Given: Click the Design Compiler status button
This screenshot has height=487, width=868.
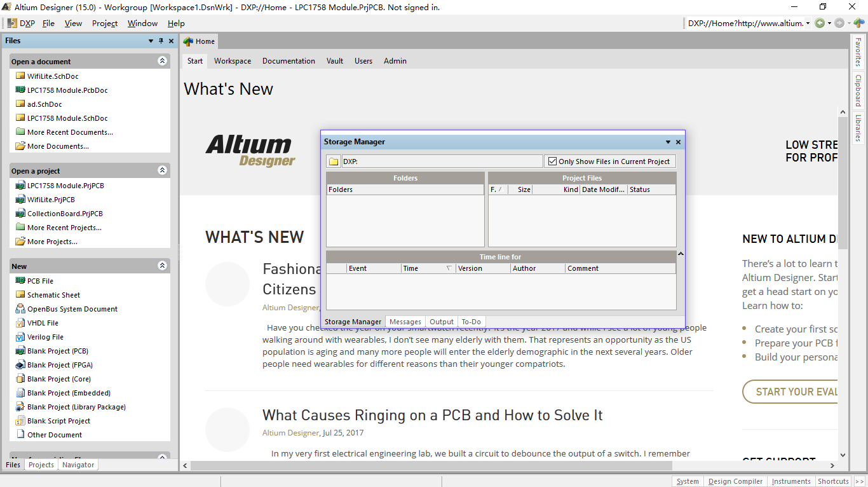Looking at the screenshot, I should pos(735,481).
